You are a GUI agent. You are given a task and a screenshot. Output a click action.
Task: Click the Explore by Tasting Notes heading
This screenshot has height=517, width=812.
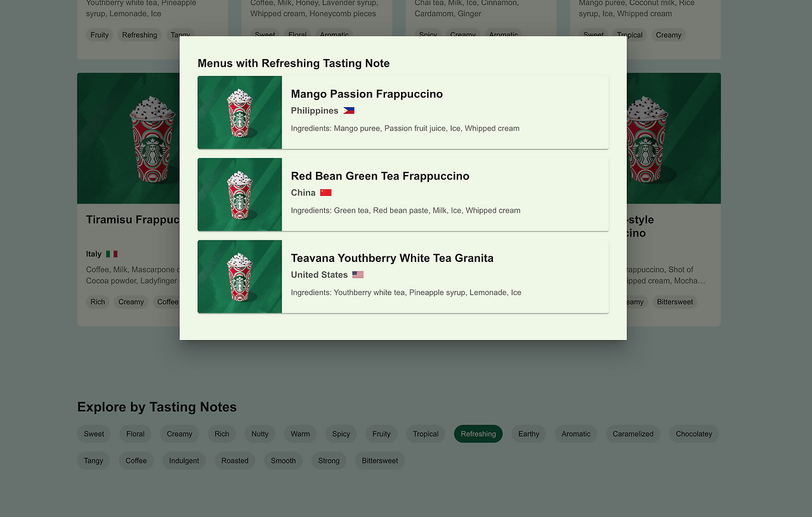click(157, 407)
